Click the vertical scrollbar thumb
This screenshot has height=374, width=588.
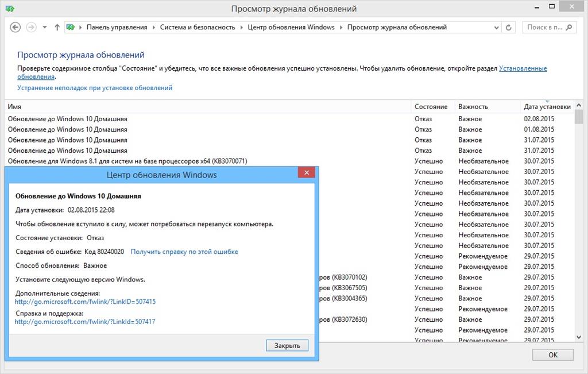coord(579,117)
